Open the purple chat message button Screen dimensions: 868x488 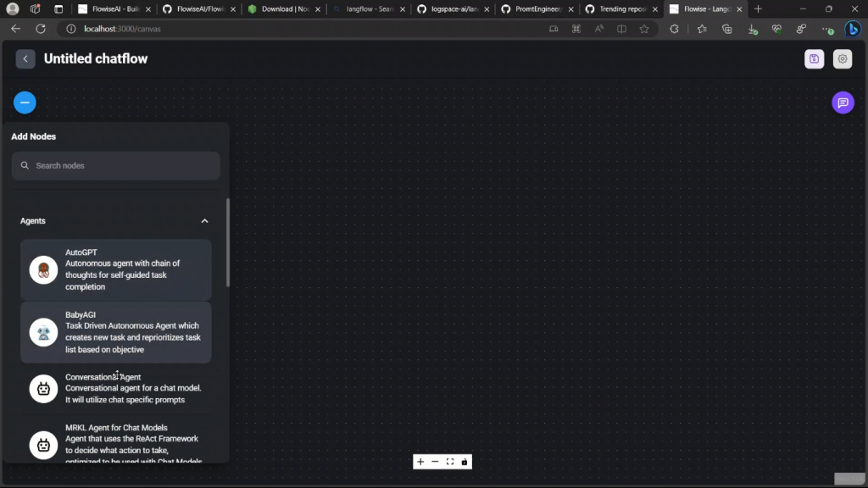click(843, 103)
